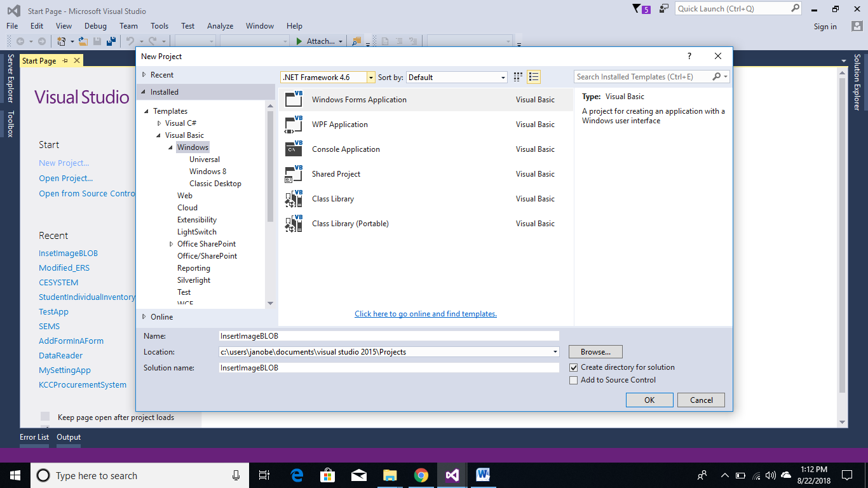The width and height of the screenshot is (868, 488).
Task: Open Visual Studio from the taskbar
Action: point(452,475)
